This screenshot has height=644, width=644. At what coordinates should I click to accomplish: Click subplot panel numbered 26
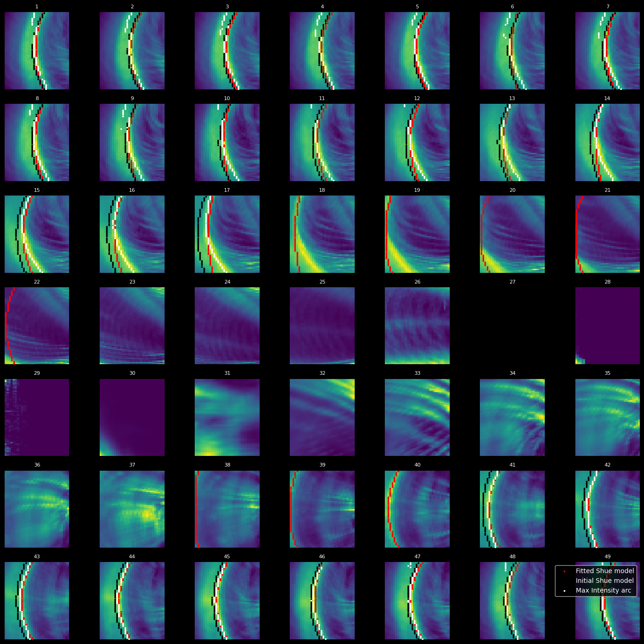pyautogui.click(x=417, y=326)
